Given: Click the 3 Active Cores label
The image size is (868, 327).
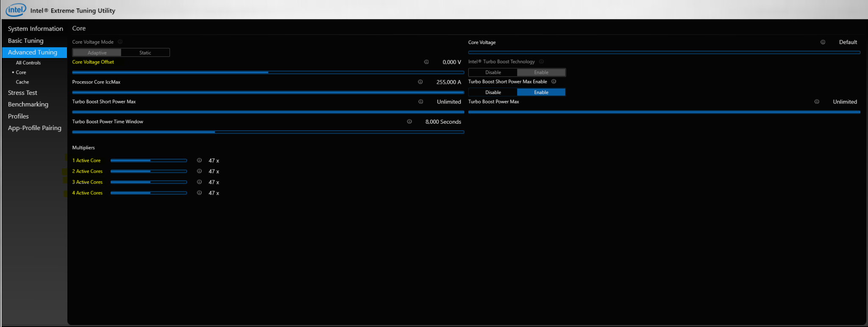Looking at the screenshot, I should (87, 182).
